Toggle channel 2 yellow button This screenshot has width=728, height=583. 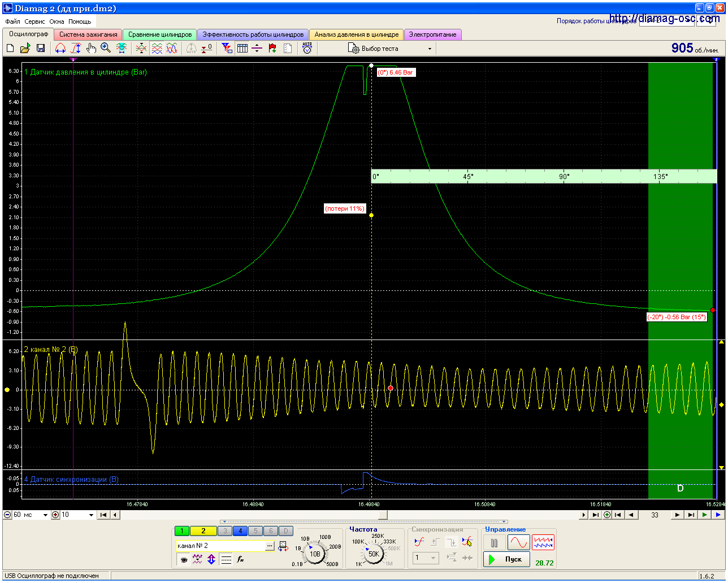point(203,531)
